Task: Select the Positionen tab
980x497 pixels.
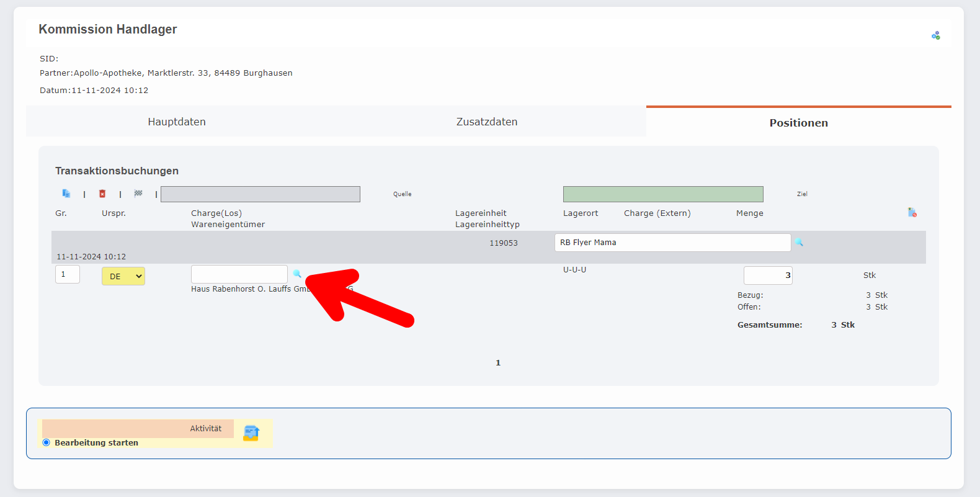Action: tap(798, 123)
